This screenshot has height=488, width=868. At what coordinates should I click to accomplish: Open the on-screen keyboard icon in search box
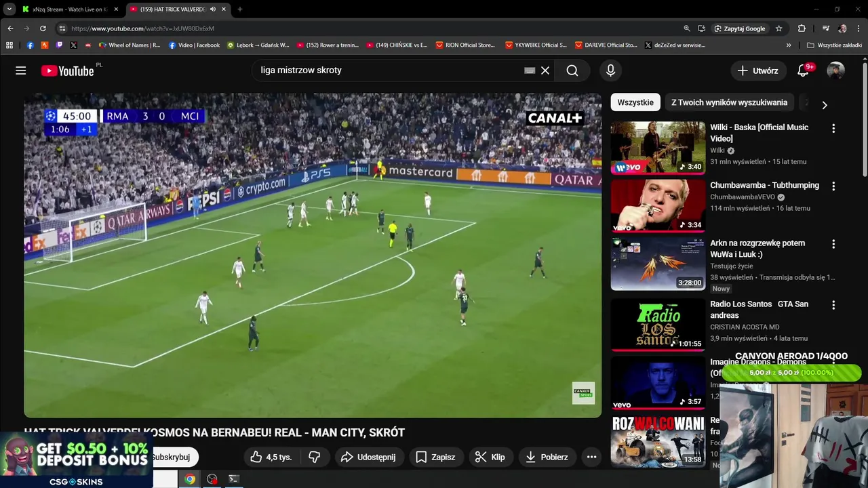tap(530, 70)
